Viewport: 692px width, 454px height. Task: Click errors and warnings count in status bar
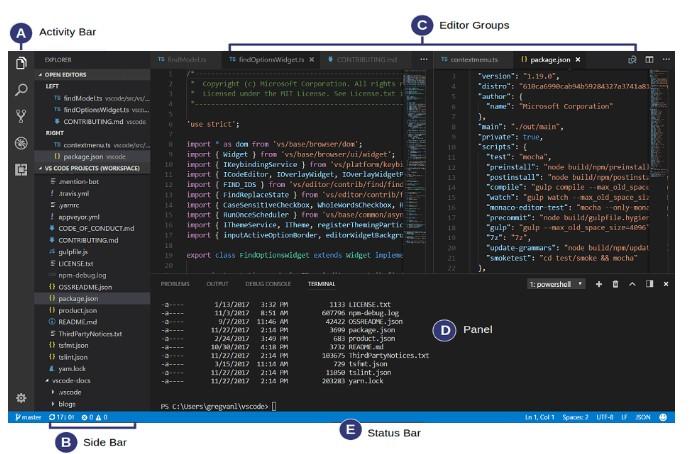(x=94, y=417)
